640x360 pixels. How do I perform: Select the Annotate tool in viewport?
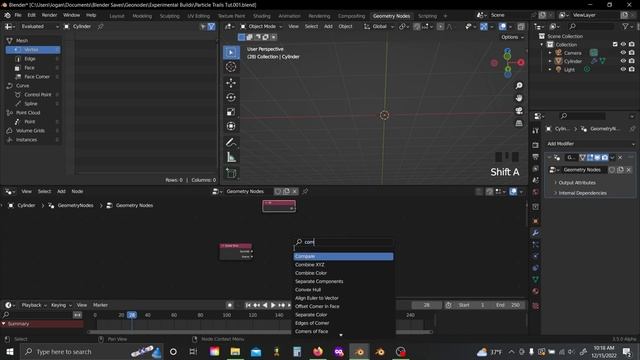[231, 142]
